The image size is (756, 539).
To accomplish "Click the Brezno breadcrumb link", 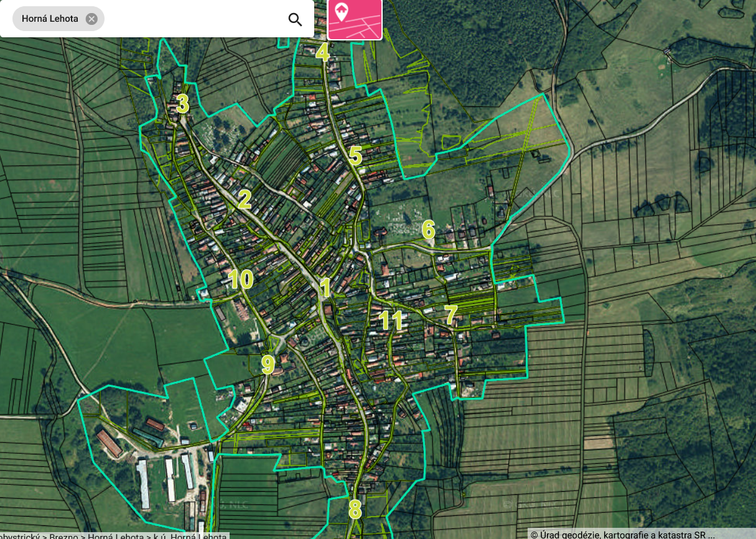I will (x=65, y=535).
